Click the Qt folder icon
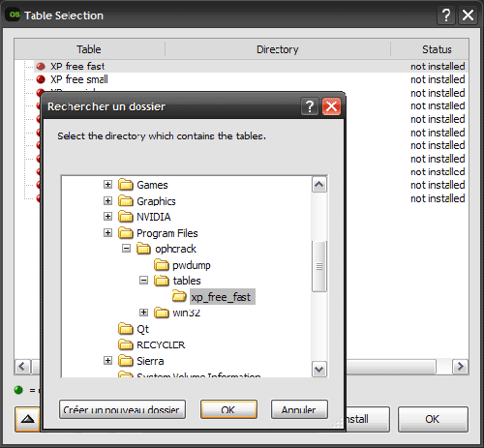 pyautogui.click(x=126, y=329)
